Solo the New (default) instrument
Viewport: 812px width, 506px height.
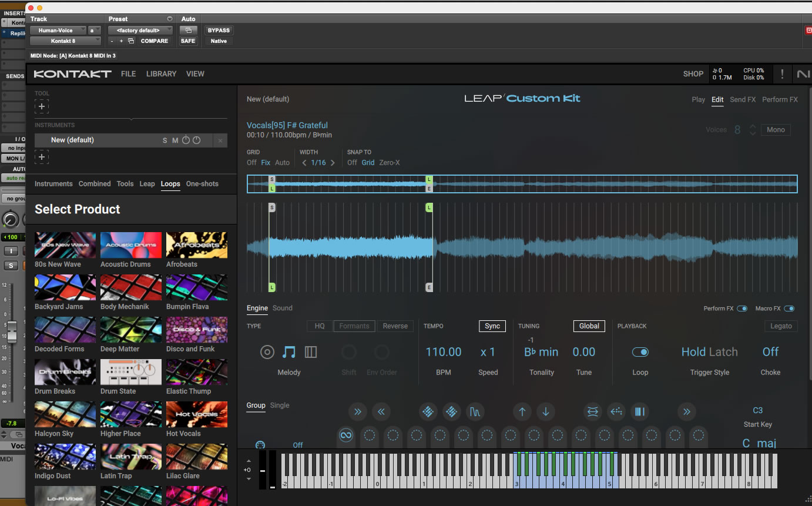pos(165,140)
